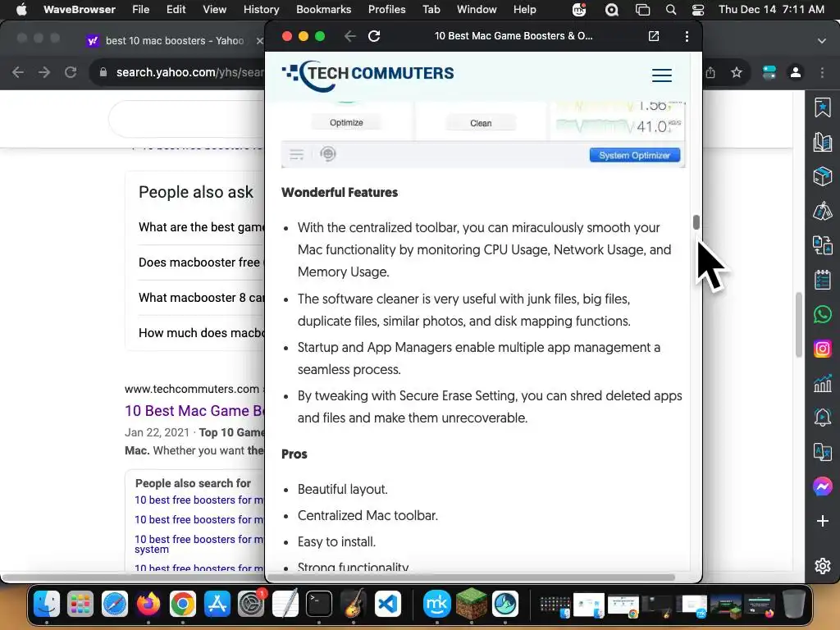Click the 'Pros' heading

coord(294,454)
